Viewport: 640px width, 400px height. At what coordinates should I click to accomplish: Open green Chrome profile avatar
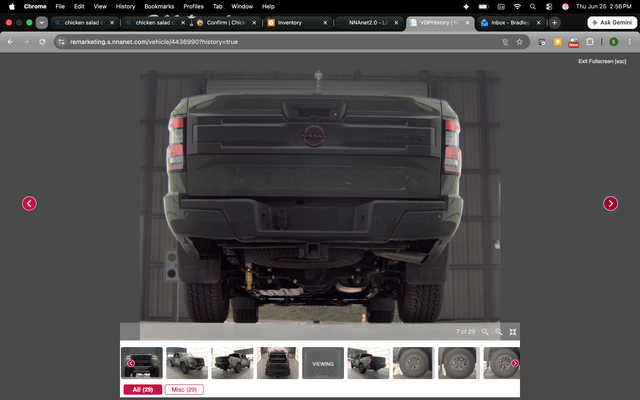pyautogui.click(x=613, y=42)
